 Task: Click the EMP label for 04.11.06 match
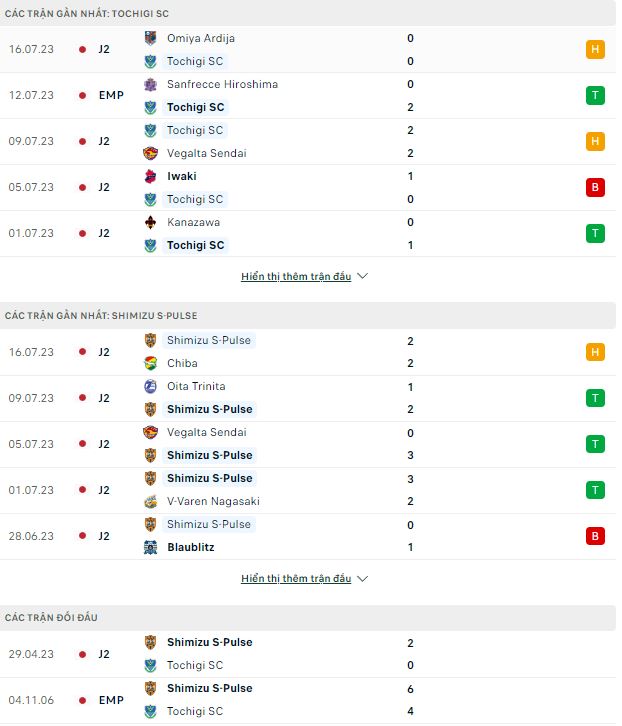point(113,700)
